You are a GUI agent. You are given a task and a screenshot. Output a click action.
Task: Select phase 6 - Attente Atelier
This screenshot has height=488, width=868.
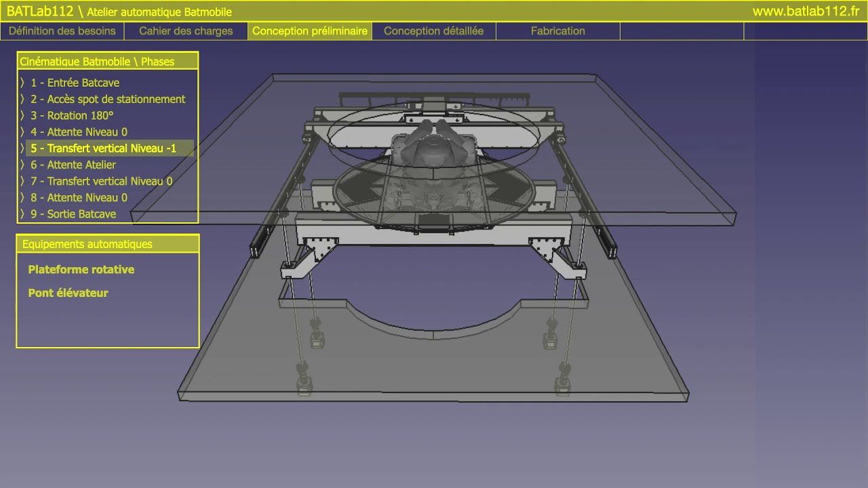73,165
